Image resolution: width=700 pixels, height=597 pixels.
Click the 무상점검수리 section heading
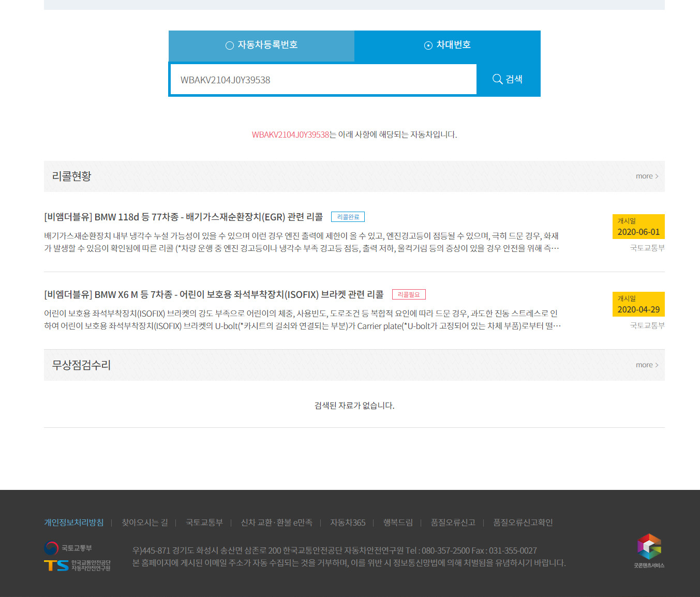(81, 365)
